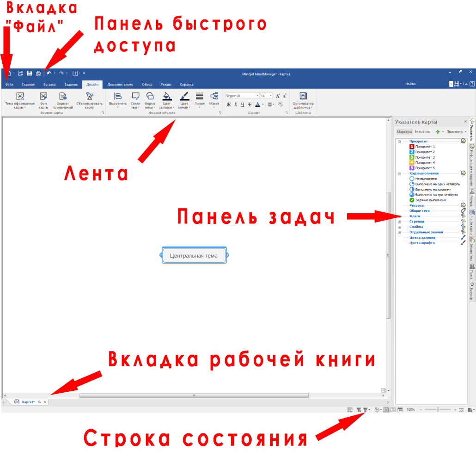Viewport: 476px width, 457px height.
Task: Toggle italic (К) text formatting
Action: (x=235, y=105)
